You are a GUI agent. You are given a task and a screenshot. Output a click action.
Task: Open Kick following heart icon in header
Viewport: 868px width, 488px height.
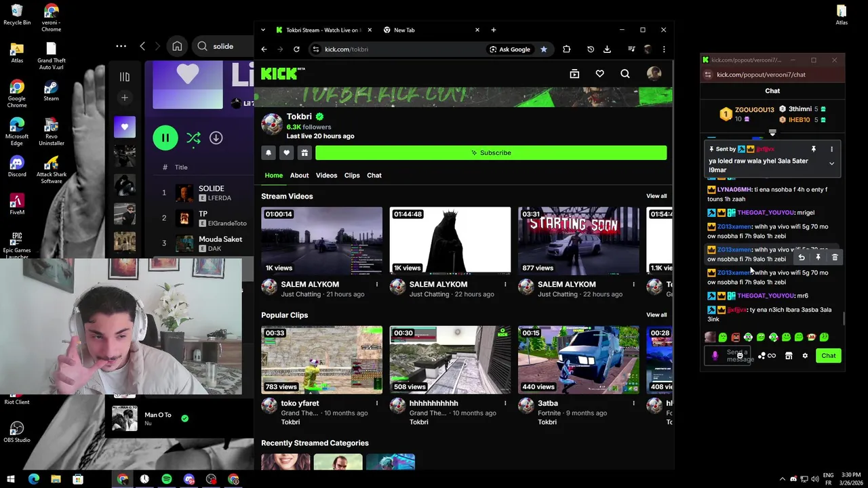(x=599, y=73)
